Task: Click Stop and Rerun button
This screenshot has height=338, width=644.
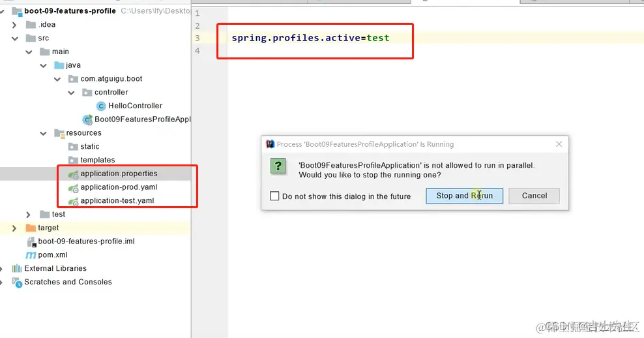Action: point(464,196)
